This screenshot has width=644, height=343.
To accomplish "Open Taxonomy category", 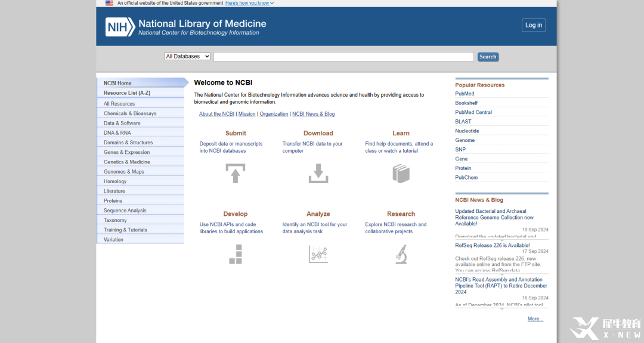I will [x=141, y=220].
